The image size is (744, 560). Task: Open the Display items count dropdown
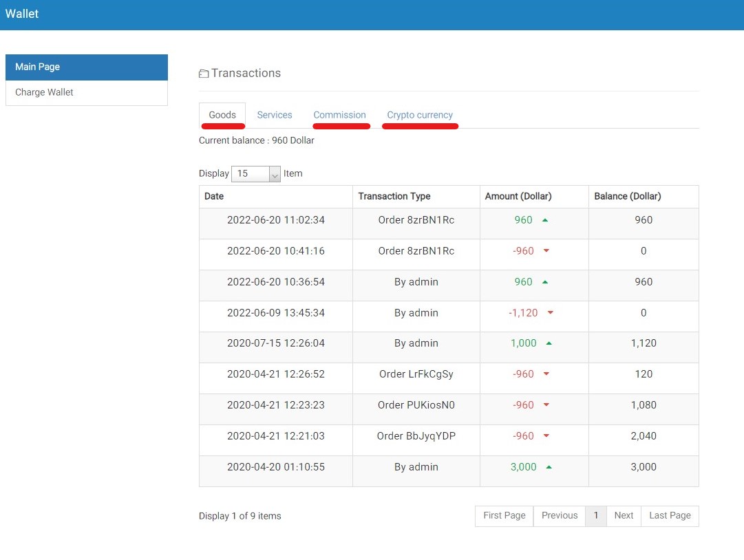pos(256,173)
